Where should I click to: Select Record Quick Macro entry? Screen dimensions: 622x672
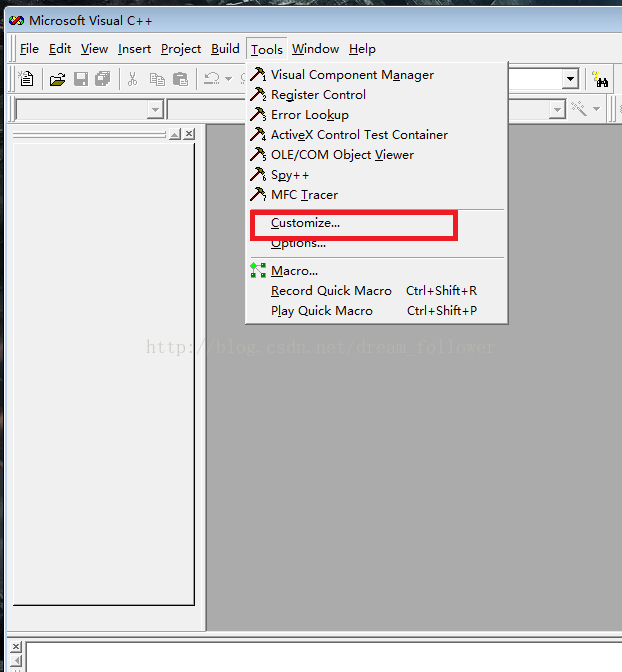click(376, 291)
